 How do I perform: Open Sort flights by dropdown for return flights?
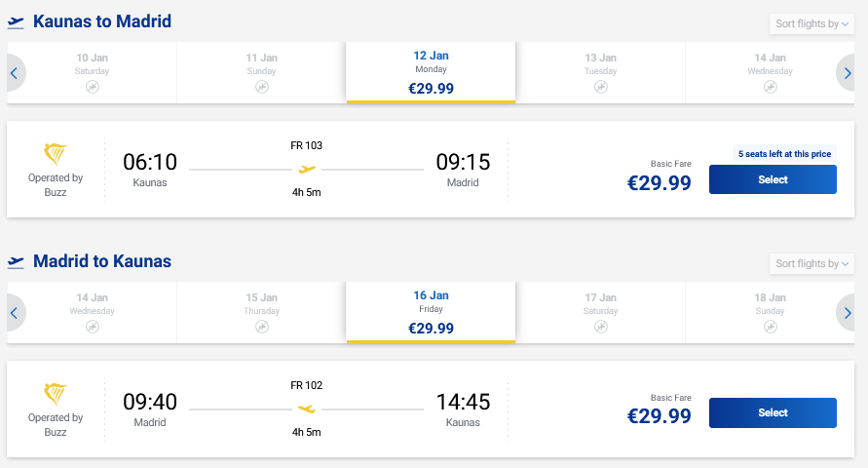point(812,263)
